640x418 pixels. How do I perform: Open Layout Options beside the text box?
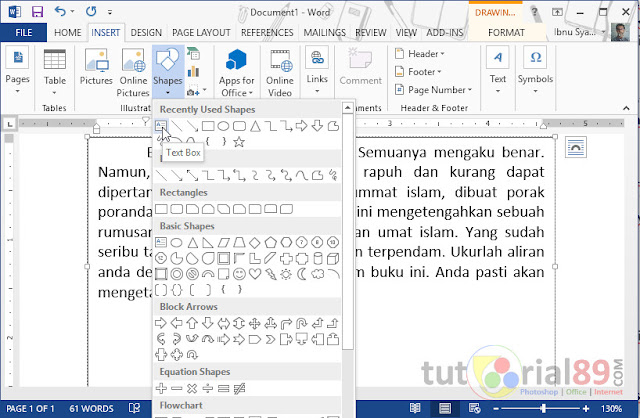576,147
